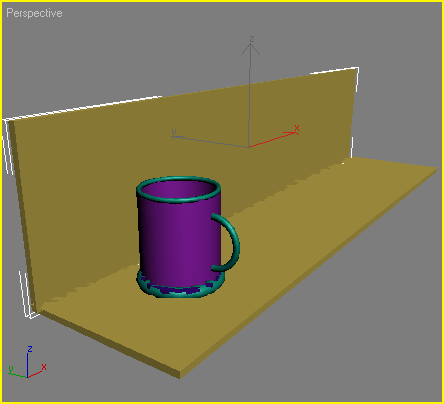Click the gray Y axis of the gizmo
444x404 pixels.
(210, 141)
